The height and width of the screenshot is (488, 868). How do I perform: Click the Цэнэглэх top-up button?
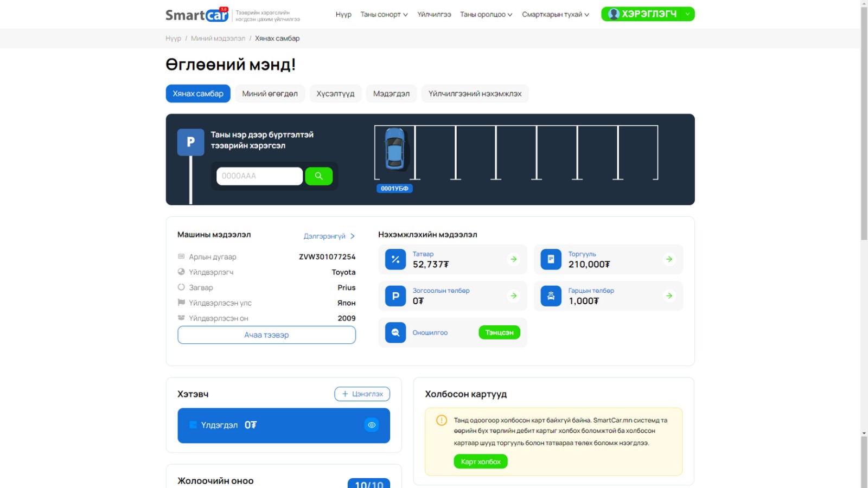coord(362,394)
